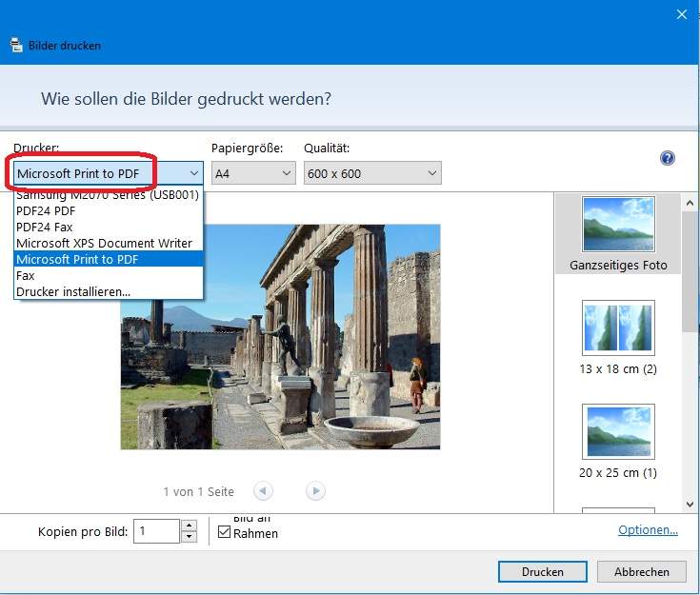Open the Drucker dropdown arrow

(193, 173)
